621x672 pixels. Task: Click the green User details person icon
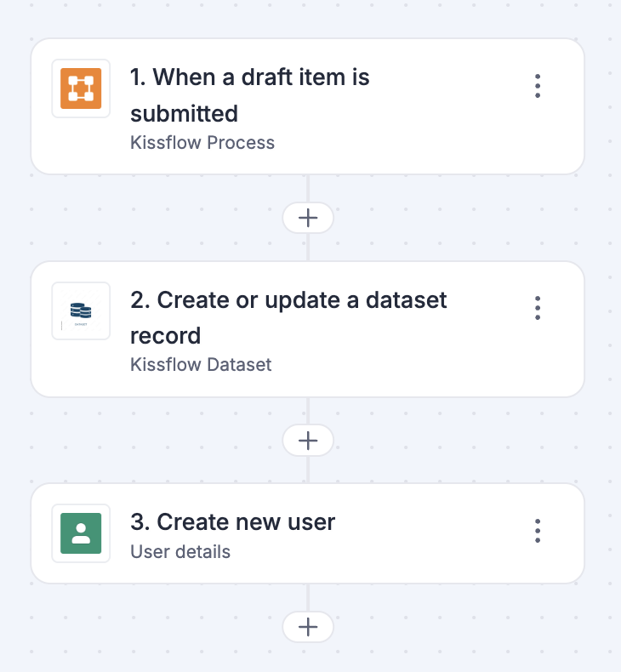tap(81, 533)
